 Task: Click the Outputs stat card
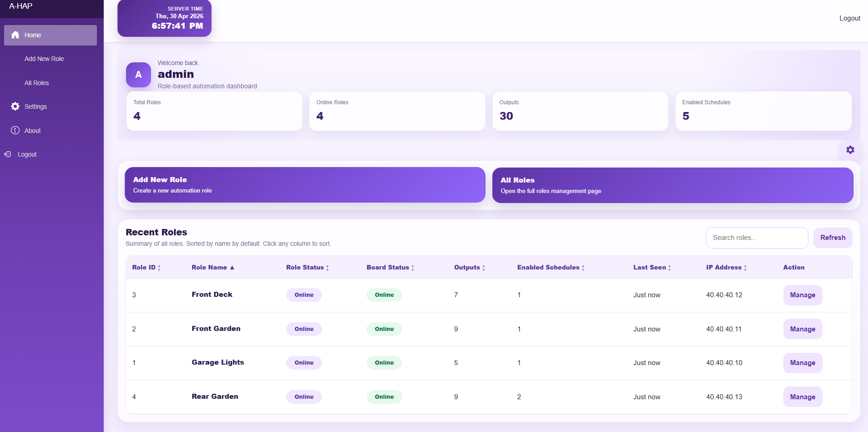coord(580,111)
